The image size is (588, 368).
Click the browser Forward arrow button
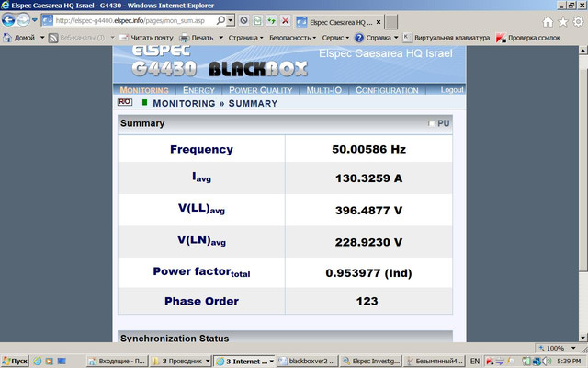click(23, 20)
